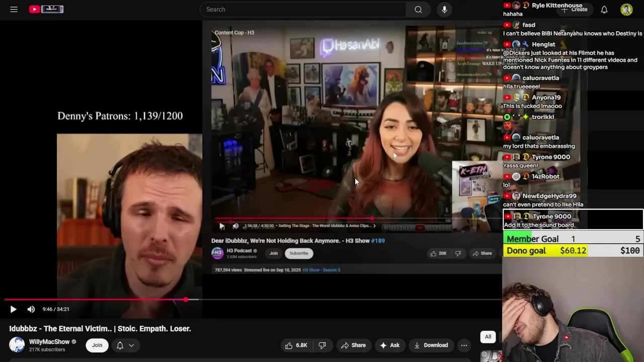644x362 pixels.
Task: Dislike the WillyMacShow video
Action: (323, 345)
